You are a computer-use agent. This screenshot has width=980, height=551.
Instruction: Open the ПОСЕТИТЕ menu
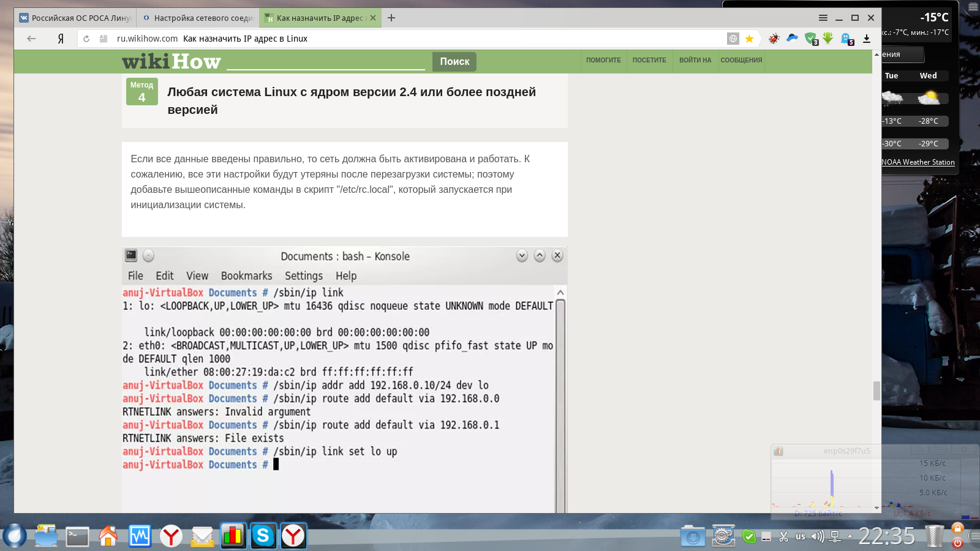649,61
